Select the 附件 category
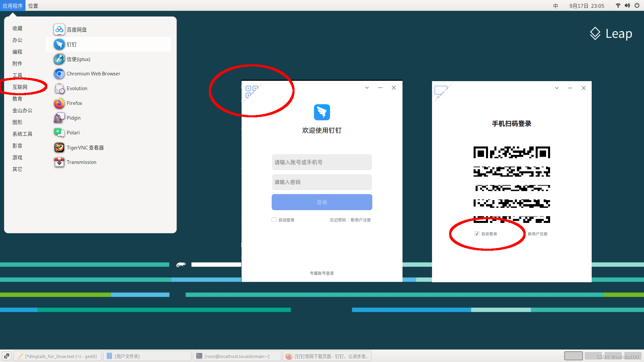The image size is (644, 362). pyautogui.click(x=17, y=64)
